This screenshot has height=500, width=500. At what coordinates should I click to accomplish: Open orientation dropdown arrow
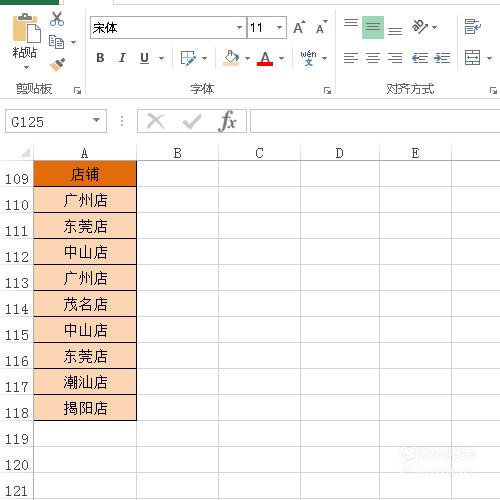coord(434,27)
